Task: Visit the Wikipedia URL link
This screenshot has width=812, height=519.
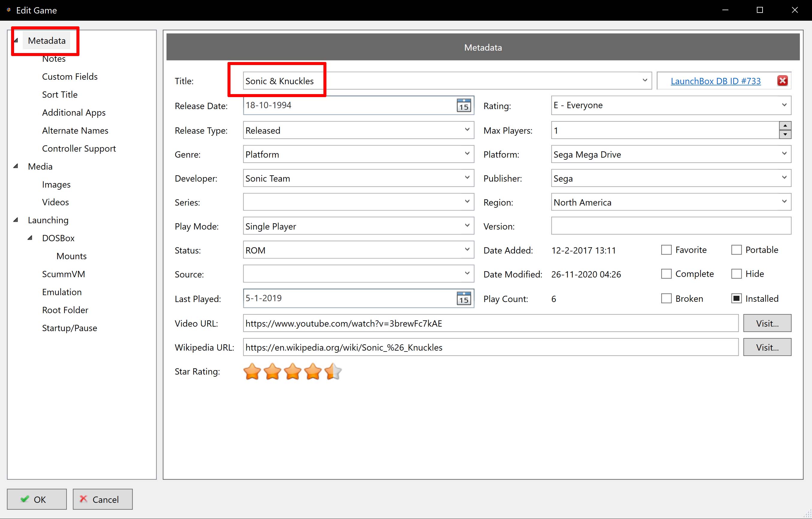Action: (767, 347)
